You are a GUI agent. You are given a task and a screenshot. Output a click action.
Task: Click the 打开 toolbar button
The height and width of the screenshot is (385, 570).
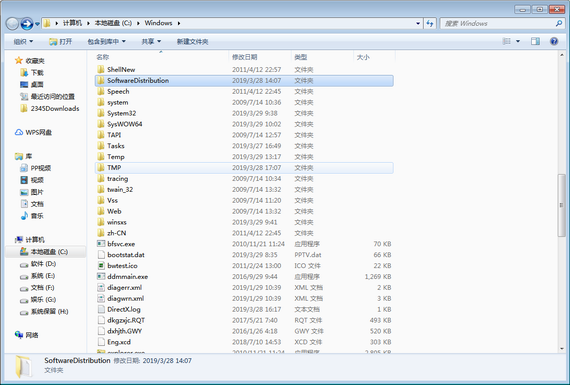click(x=61, y=42)
